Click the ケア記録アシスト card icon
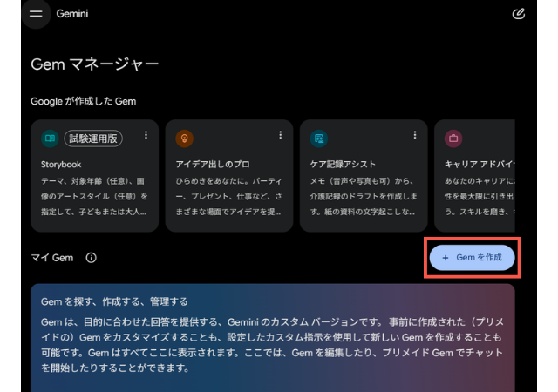 [x=319, y=139]
